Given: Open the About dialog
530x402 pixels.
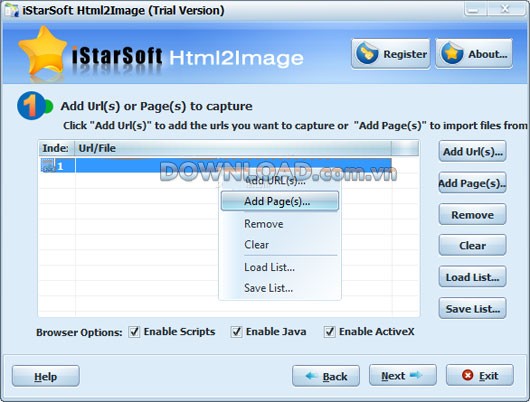Looking at the screenshot, I should click(474, 54).
